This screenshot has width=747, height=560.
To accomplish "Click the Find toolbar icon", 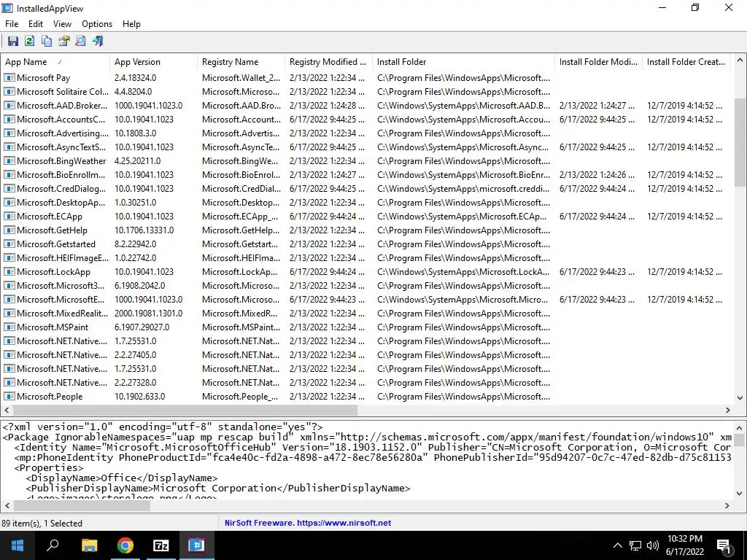I will (x=80, y=41).
